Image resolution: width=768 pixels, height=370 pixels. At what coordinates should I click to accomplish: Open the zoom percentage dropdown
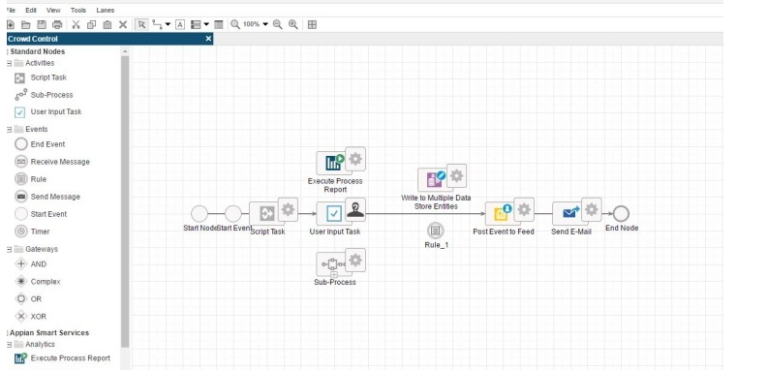coord(265,24)
